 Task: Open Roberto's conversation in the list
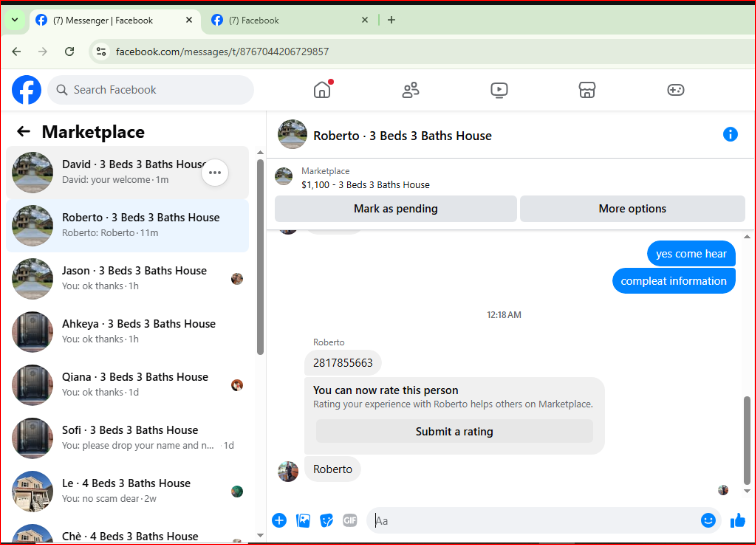coord(127,226)
